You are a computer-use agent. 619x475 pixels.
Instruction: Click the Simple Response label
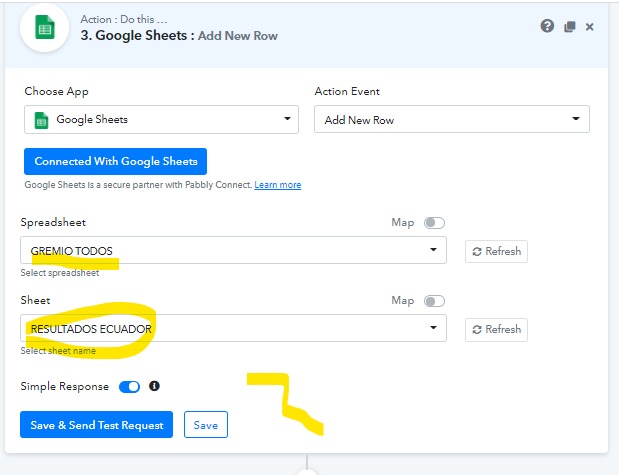[65, 386]
